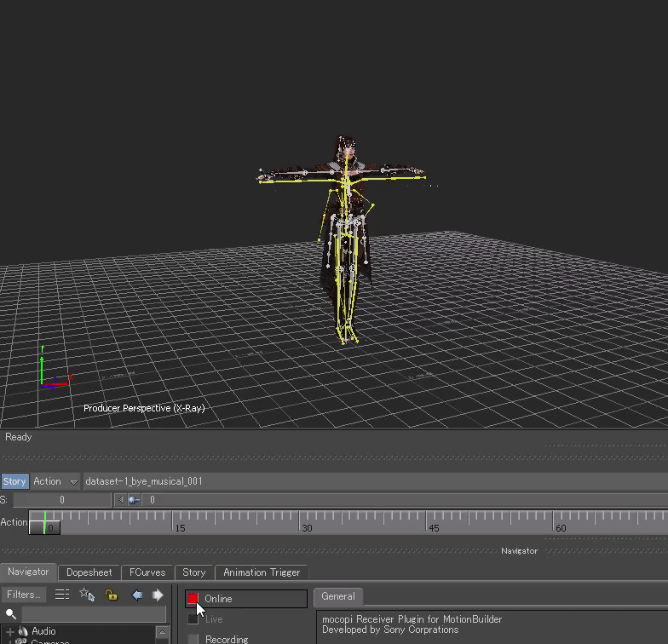Go forward with the right arrow icon
Viewport: 668px width, 644px height.
pyautogui.click(x=158, y=595)
